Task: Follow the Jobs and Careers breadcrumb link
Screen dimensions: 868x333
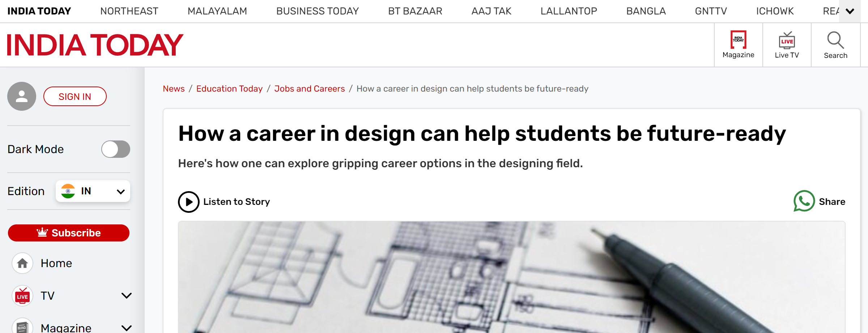Action: coord(309,89)
